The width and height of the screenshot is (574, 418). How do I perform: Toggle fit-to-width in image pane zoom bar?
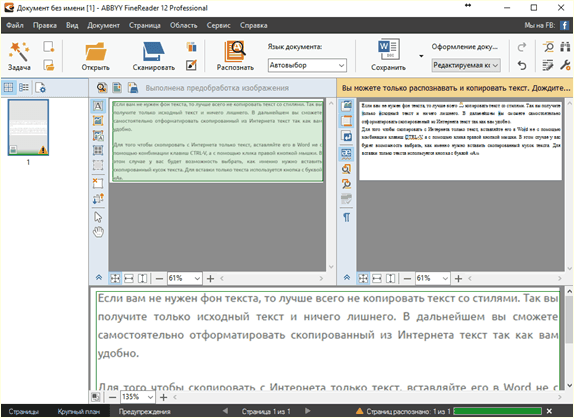click(x=129, y=279)
